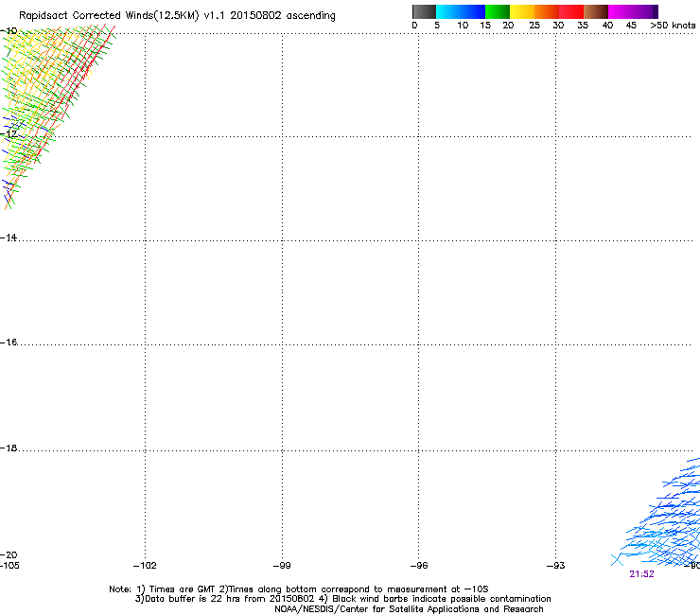Image resolution: width=700 pixels, height=615 pixels.
Task: Click the orange 25-30 knots legend segment
Action: [547, 11]
